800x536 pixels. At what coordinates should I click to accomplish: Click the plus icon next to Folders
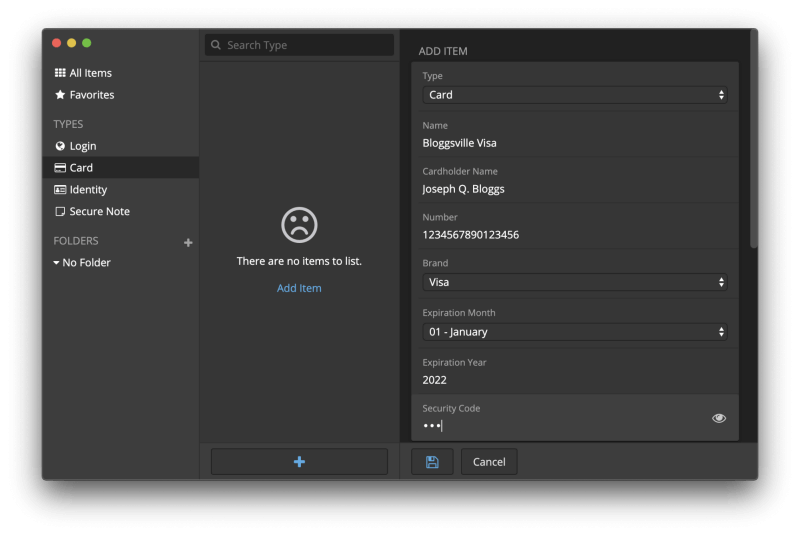point(188,243)
